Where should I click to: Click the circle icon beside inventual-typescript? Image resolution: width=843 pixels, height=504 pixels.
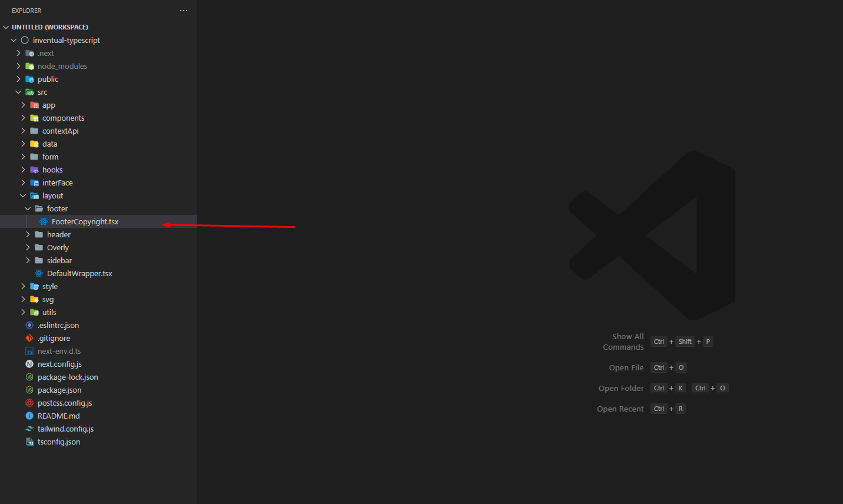(25, 40)
